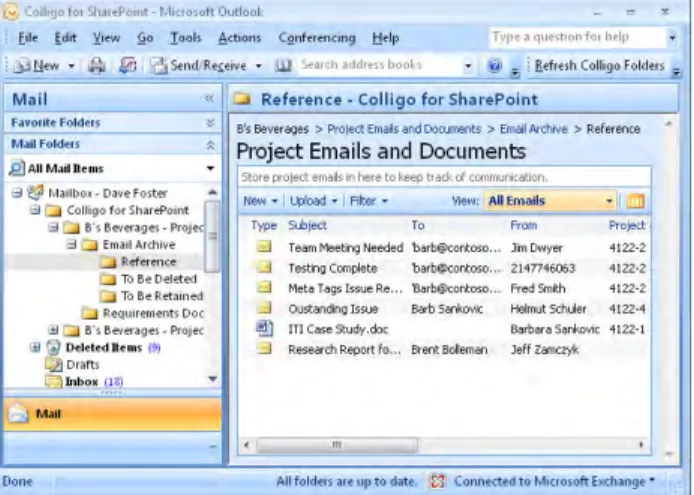Open the Go menu

(145, 38)
